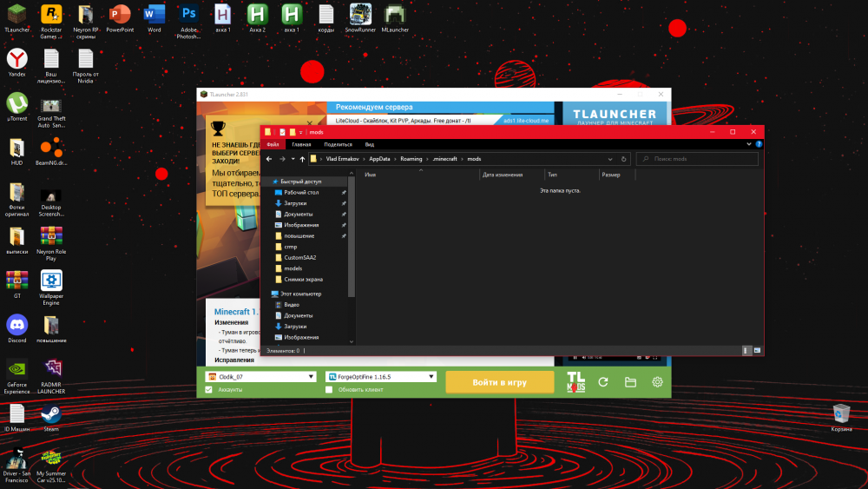Toggle the Аккаунты checkbox
The height and width of the screenshot is (489, 868).
click(208, 389)
